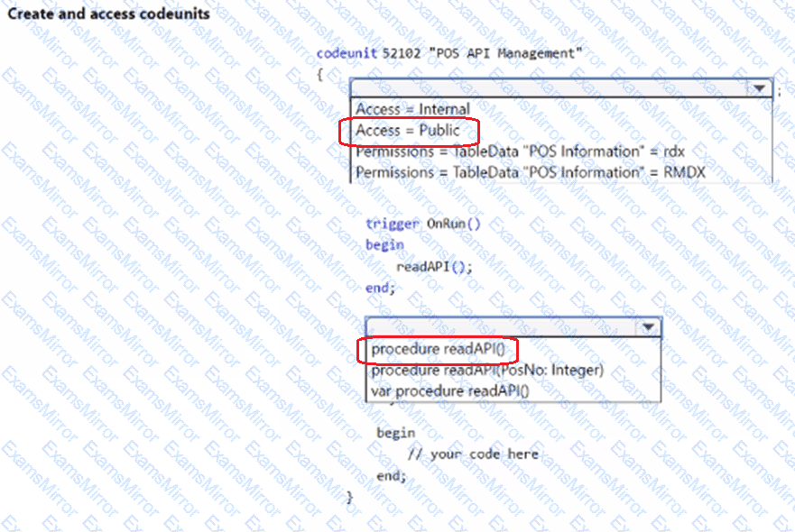Image resolution: width=795 pixels, height=532 pixels.
Task: Click the 'end;' line after readAPI() call
Action: 380,288
